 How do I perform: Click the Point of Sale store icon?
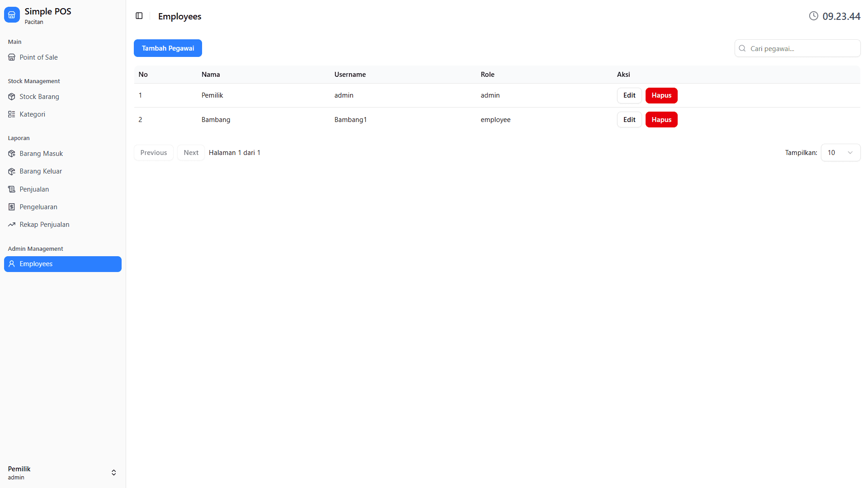point(12,57)
